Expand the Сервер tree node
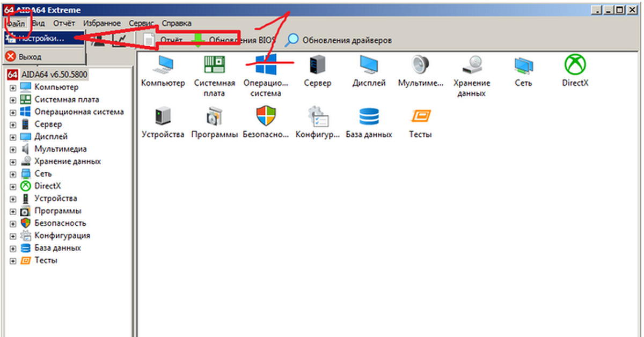 pos(13,124)
